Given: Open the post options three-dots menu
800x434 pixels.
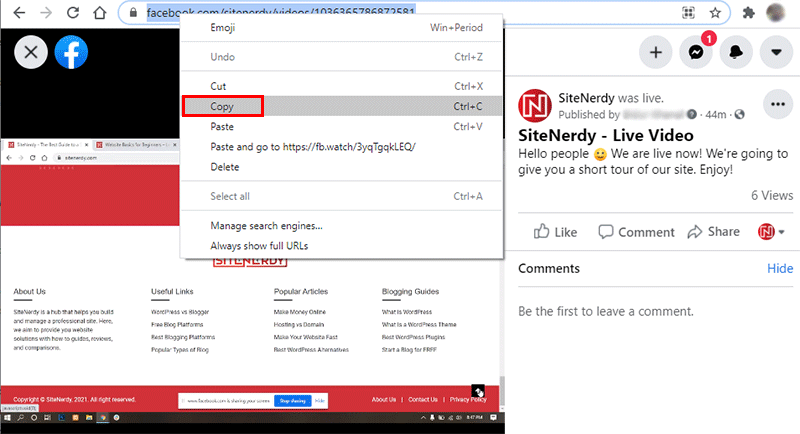Looking at the screenshot, I should pyautogui.click(x=778, y=105).
